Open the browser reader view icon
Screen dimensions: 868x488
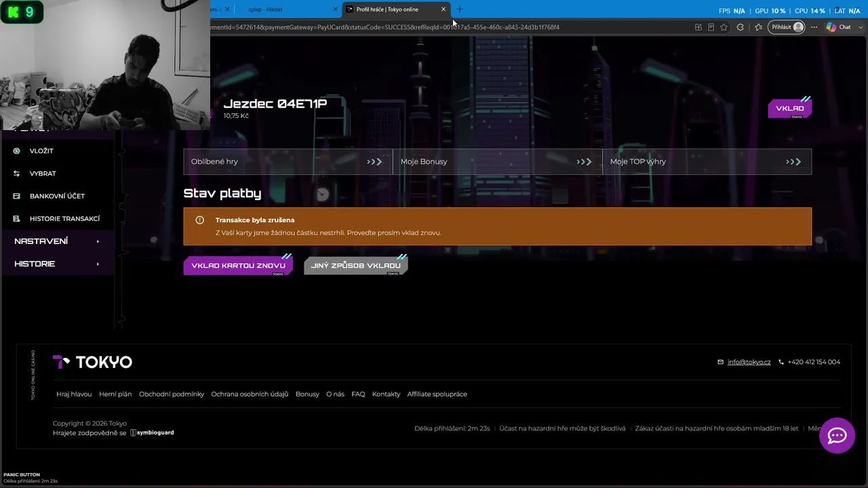point(711,27)
